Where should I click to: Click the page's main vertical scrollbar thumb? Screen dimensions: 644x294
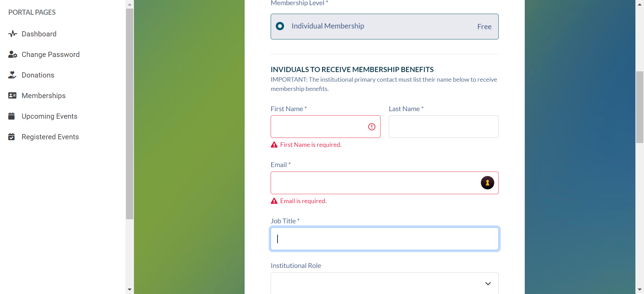pyautogui.click(x=640, y=107)
